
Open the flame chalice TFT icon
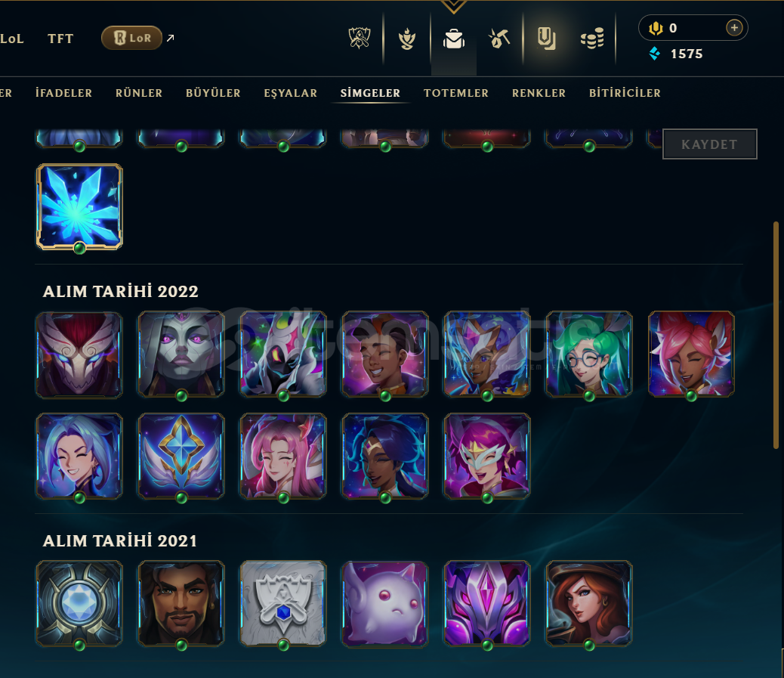tap(407, 39)
